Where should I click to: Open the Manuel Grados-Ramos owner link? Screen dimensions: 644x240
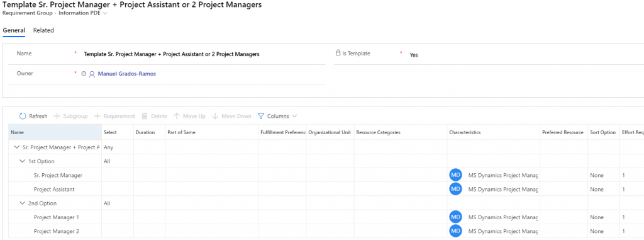(x=127, y=74)
